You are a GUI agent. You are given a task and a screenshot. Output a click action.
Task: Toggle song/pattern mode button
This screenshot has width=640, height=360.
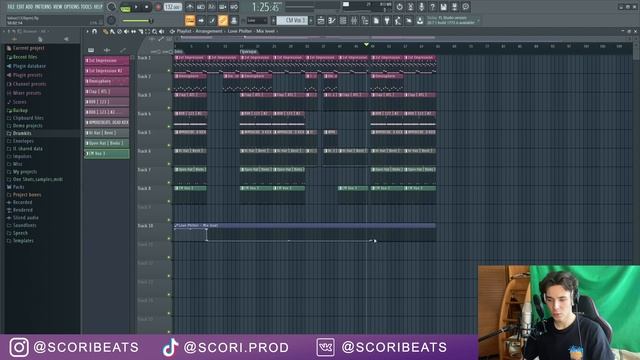(125, 8)
